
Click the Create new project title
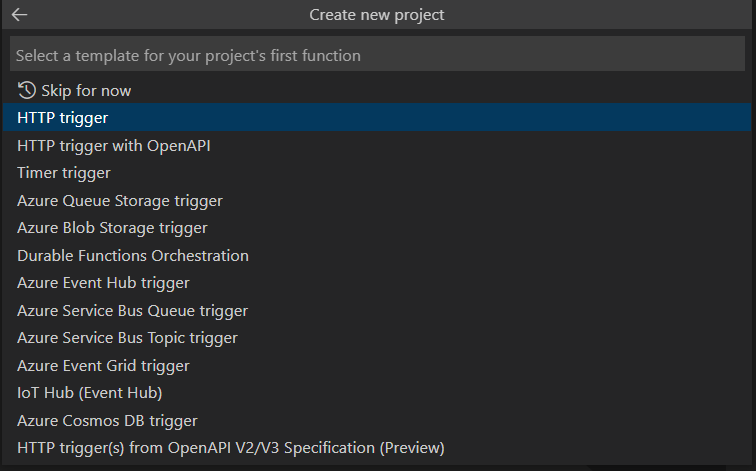(x=377, y=14)
